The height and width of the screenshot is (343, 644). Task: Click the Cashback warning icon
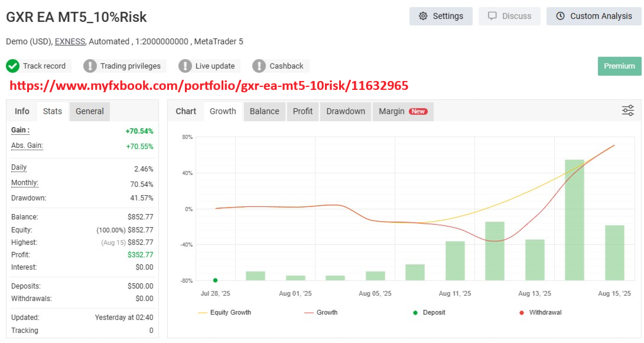coord(259,66)
